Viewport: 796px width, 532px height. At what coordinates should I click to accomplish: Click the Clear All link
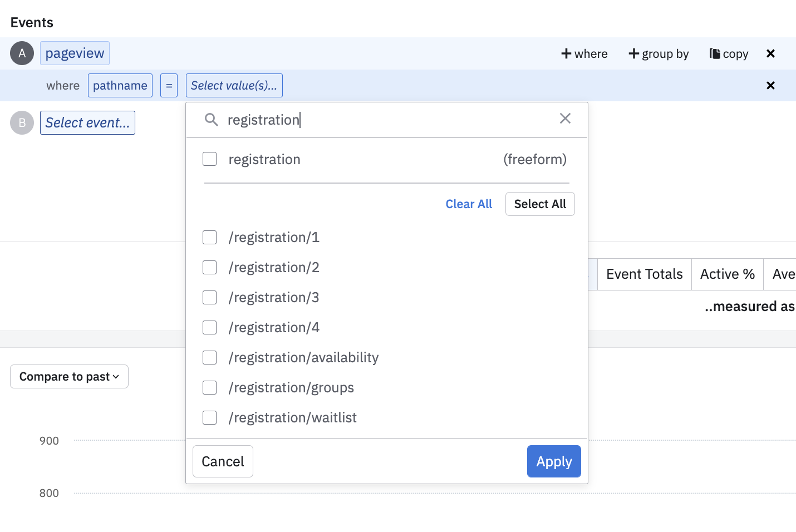click(x=469, y=204)
